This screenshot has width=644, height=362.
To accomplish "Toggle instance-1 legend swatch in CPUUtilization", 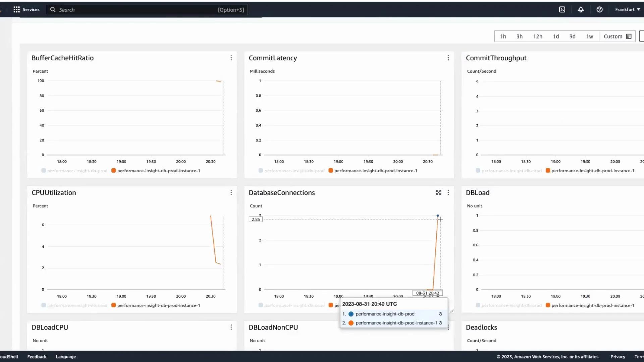I will coord(114,305).
